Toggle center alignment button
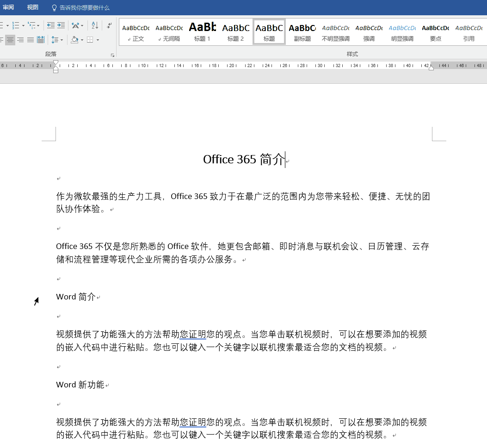Image resolution: width=487 pixels, height=448 pixels. point(10,40)
